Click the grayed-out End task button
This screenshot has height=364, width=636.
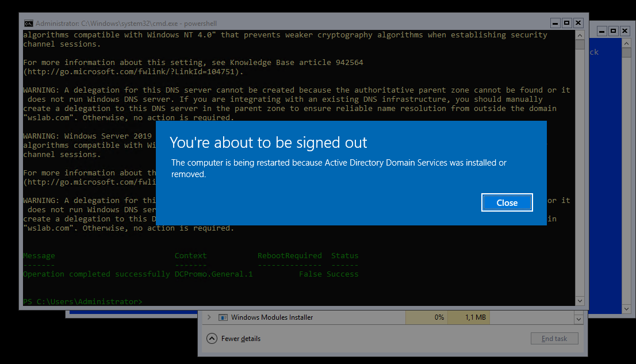(x=554, y=338)
